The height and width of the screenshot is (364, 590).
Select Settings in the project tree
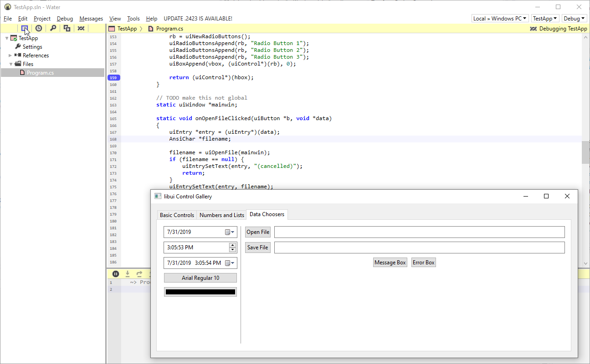click(32, 47)
